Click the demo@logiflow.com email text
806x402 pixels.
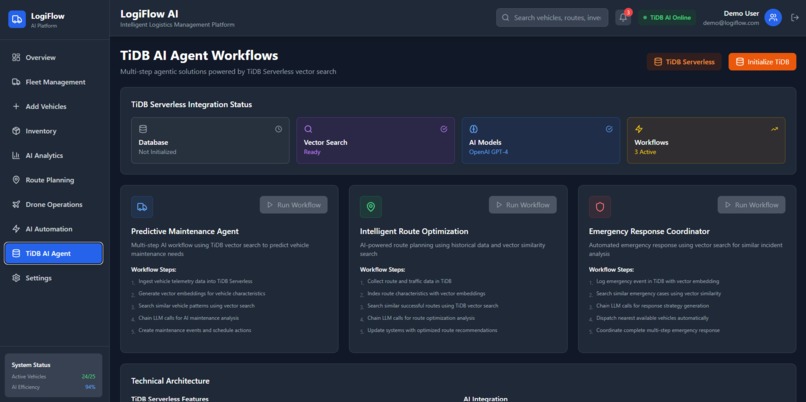(731, 23)
